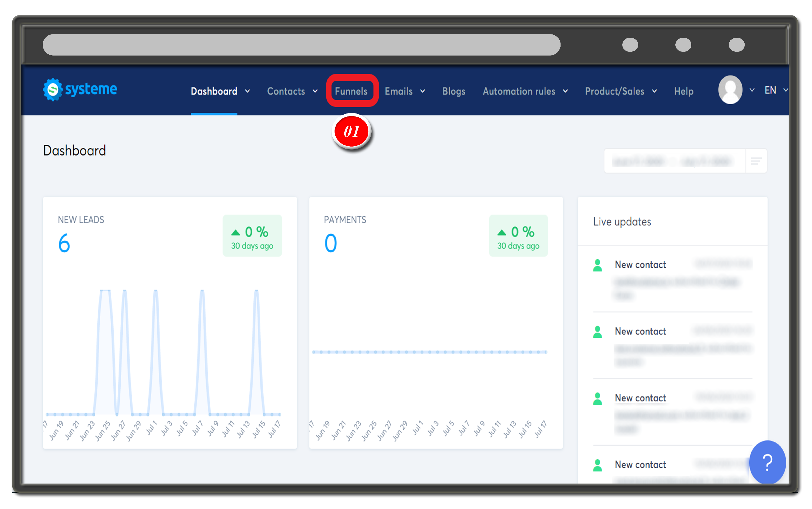Click the New Leads 0% badge
The height and width of the screenshot is (509, 812).
click(x=252, y=236)
